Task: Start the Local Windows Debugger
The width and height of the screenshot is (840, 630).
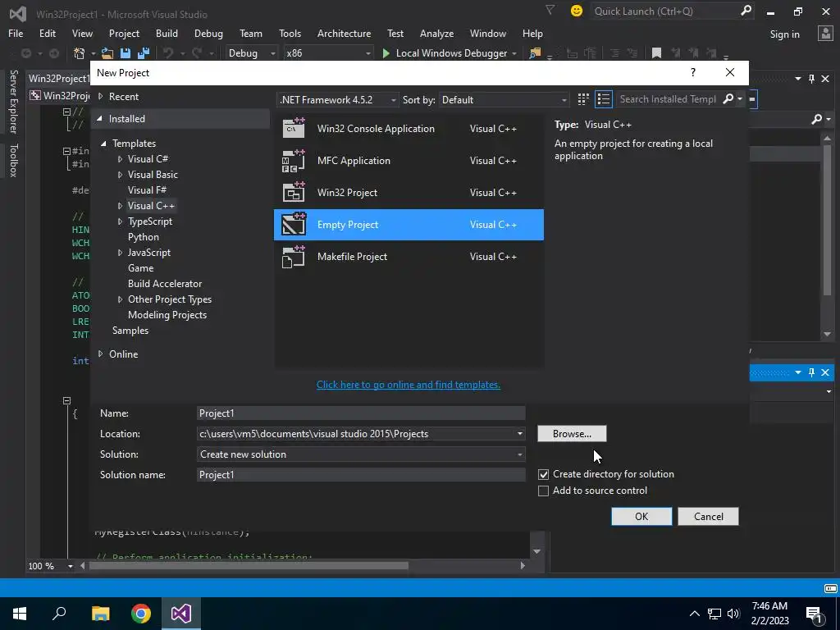Action: pos(445,53)
